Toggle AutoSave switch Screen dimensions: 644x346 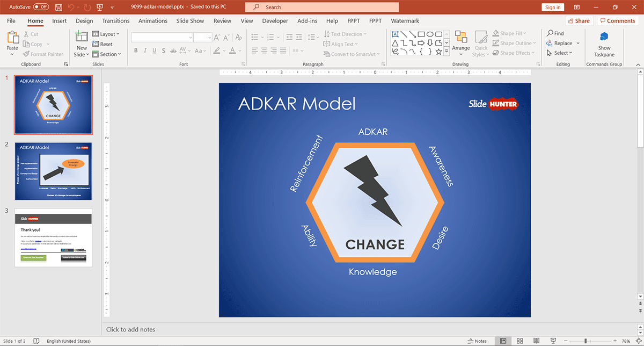(41, 8)
